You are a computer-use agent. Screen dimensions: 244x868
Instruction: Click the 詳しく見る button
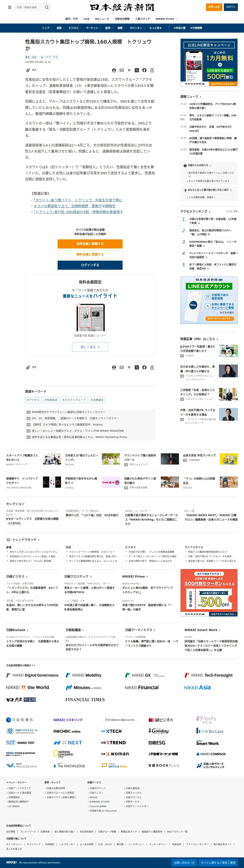click(90, 347)
